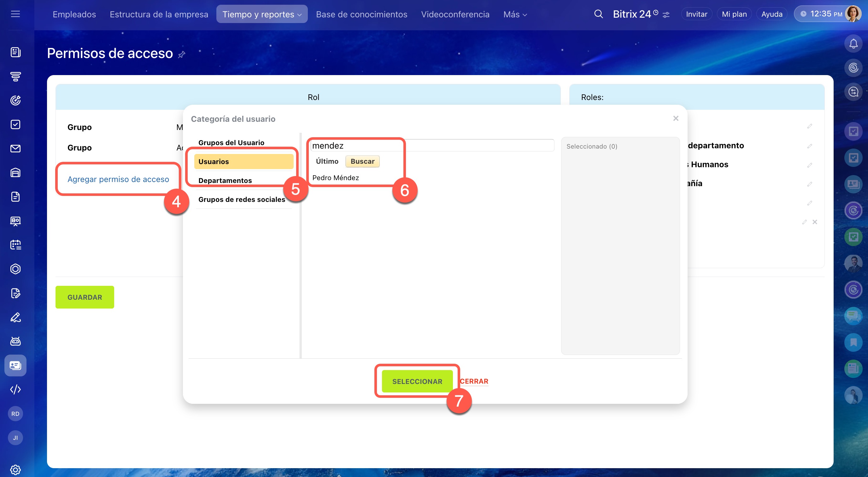The width and height of the screenshot is (868, 477).
Task: Expand Tiempo y reportes dropdown
Action: click(262, 14)
